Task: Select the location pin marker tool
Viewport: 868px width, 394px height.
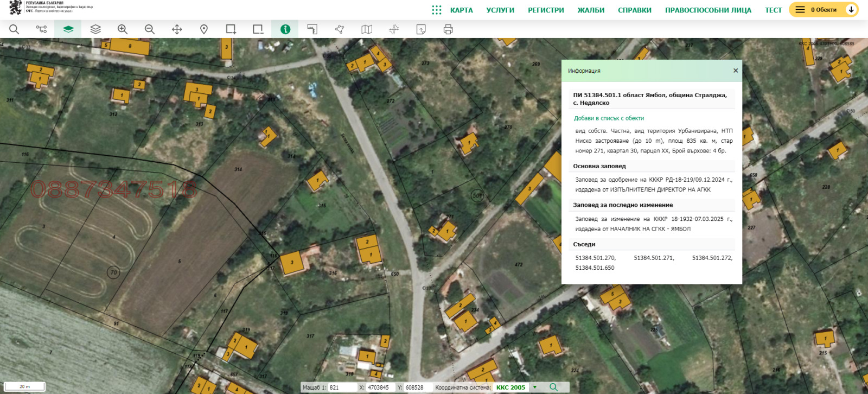Action: pos(204,29)
